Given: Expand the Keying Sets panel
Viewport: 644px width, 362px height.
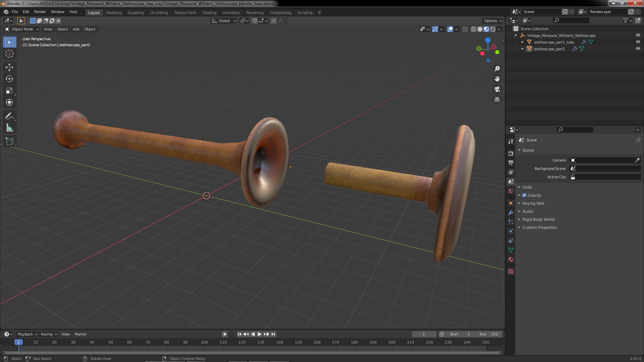Looking at the screenshot, I should [533, 203].
